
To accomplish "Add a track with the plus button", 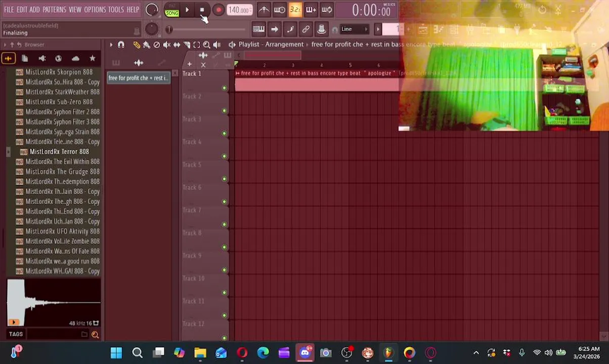I will tap(189, 64).
